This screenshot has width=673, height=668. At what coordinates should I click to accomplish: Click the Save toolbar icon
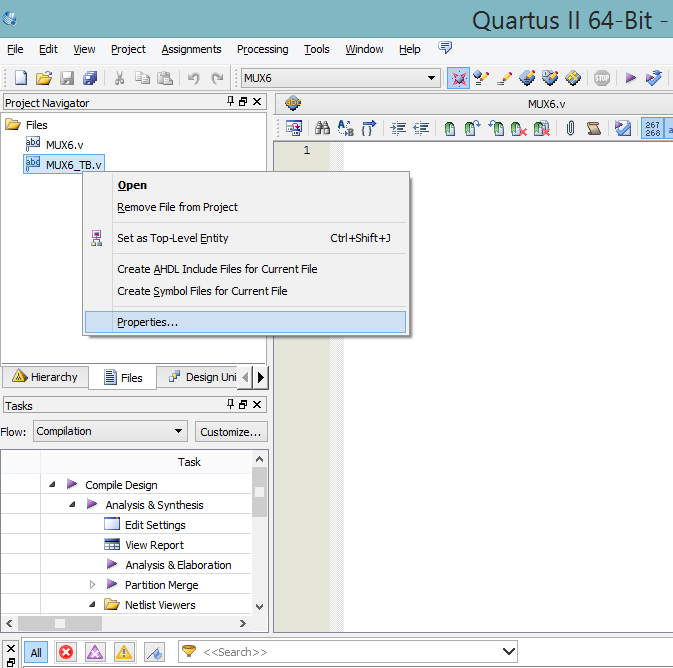(x=67, y=78)
